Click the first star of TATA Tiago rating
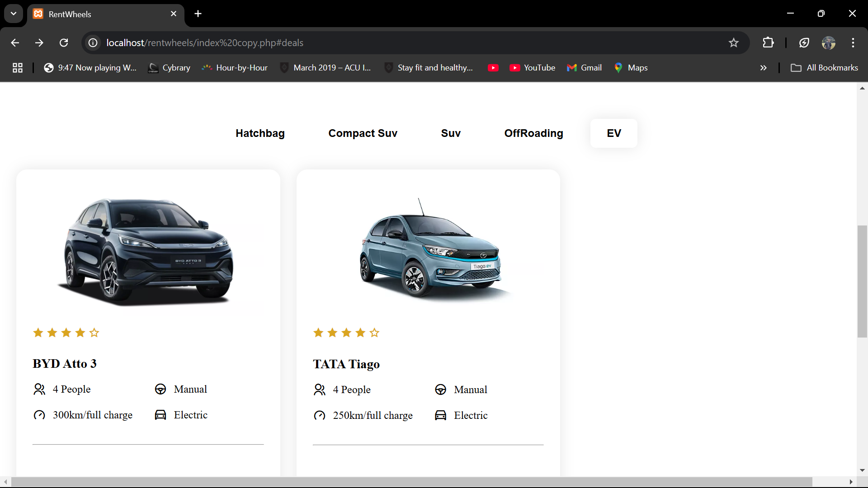Viewport: 868px width, 488px height. [x=318, y=333]
